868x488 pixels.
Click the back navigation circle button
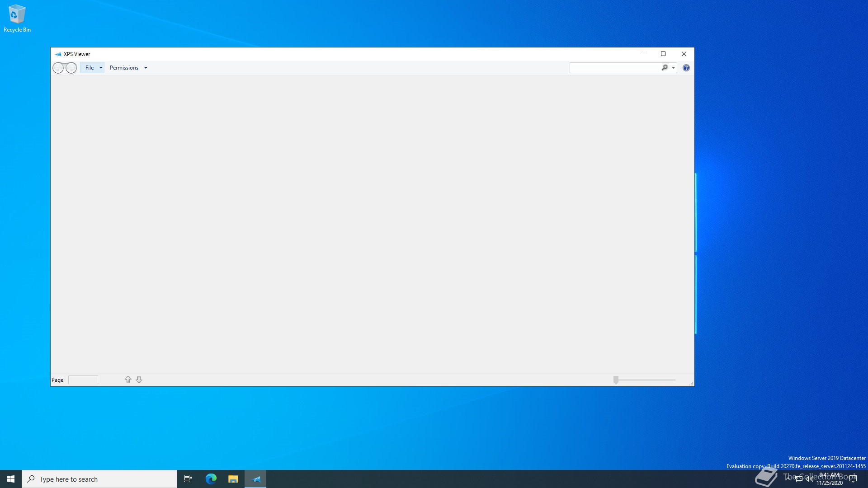pos(58,68)
